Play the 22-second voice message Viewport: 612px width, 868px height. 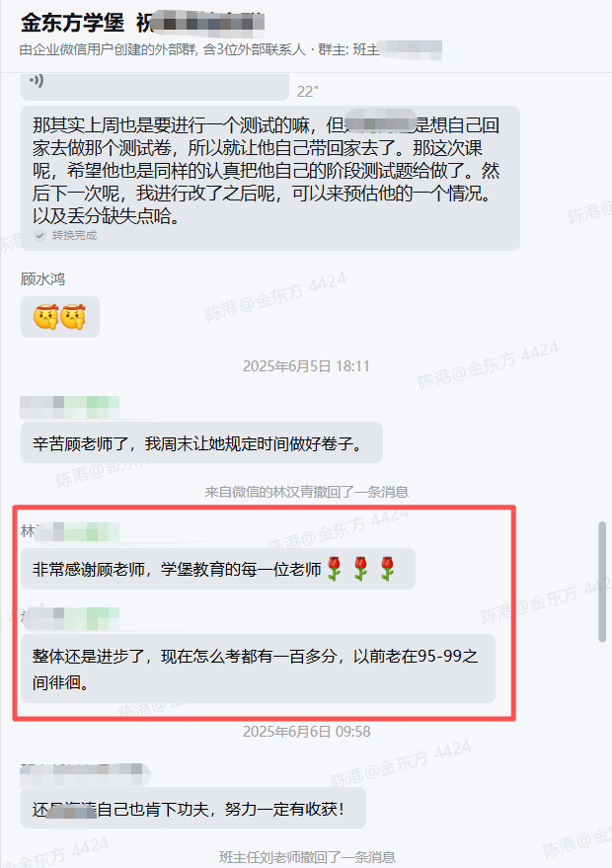155,86
